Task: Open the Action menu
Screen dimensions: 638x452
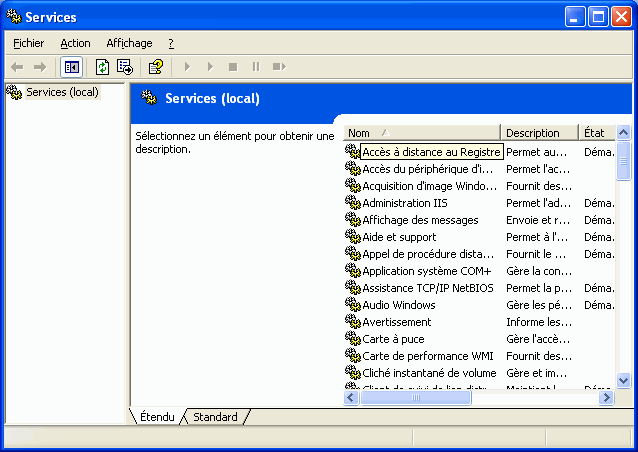Action: click(75, 43)
